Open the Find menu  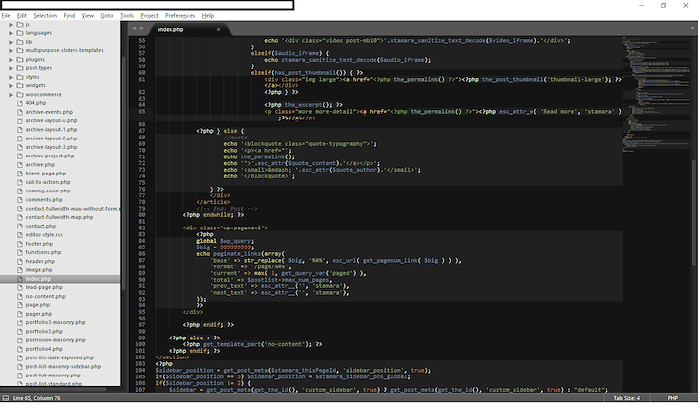click(x=69, y=16)
